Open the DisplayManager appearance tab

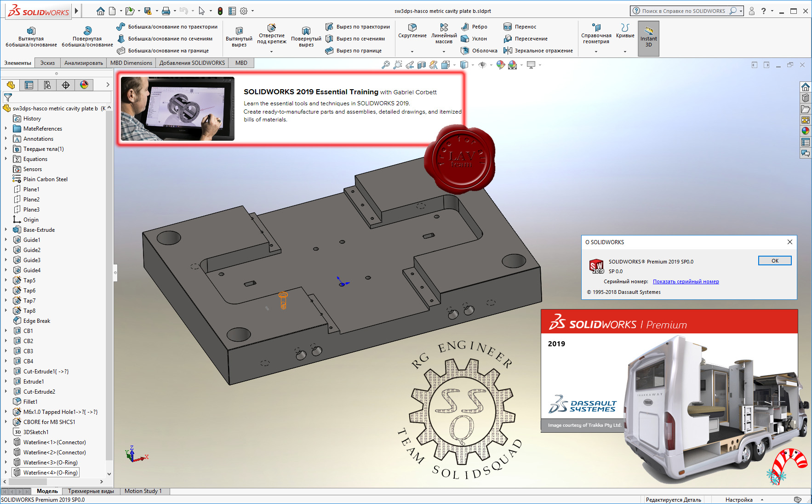pos(84,85)
